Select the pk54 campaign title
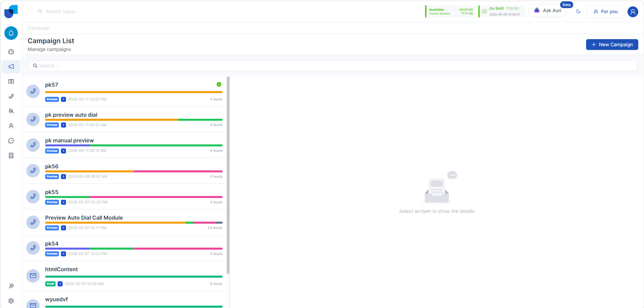644x308 pixels. point(52,244)
